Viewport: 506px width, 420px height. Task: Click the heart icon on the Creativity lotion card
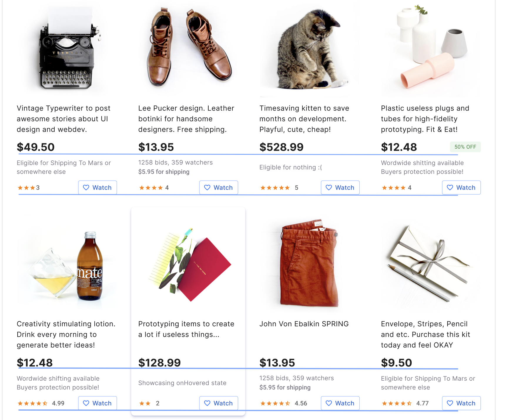[86, 403]
